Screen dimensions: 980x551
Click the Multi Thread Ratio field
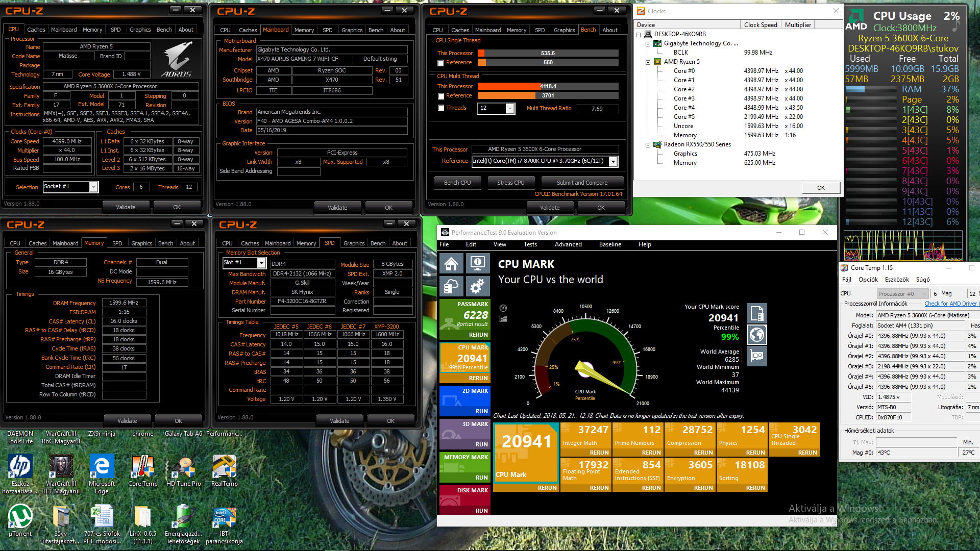pos(597,109)
